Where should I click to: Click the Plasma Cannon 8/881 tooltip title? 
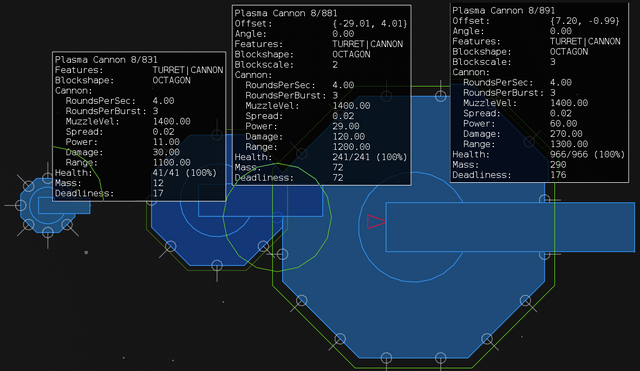[286, 13]
